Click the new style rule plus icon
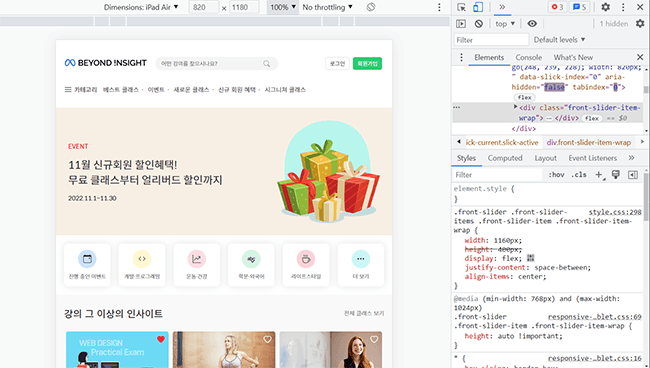Image resolution: width=650 pixels, height=368 pixels. [599, 175]
